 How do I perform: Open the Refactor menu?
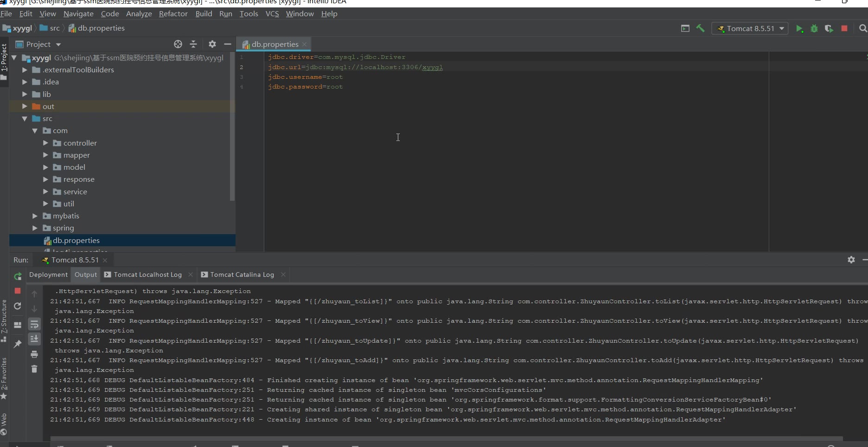[173, 14]
